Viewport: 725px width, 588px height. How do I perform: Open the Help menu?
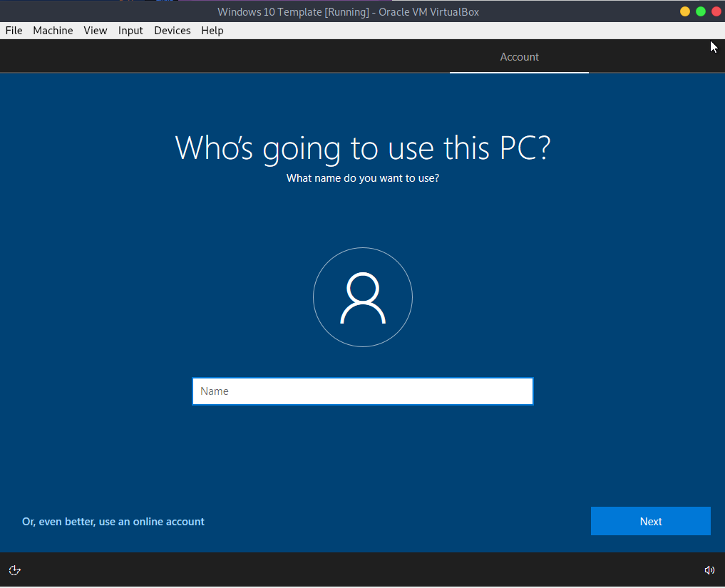tap(212, 31)
